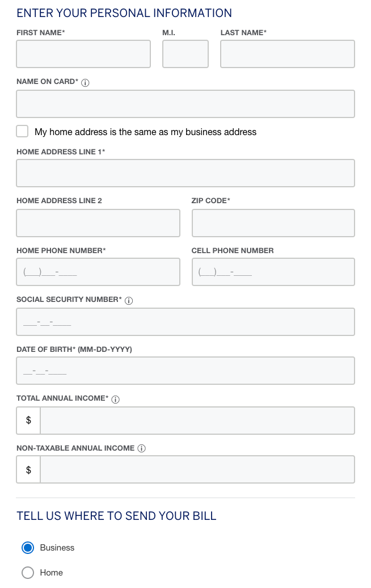Click the Total Annual Income amount field
Viewport: 371px width, 588px height.
(x=197, y=420)
